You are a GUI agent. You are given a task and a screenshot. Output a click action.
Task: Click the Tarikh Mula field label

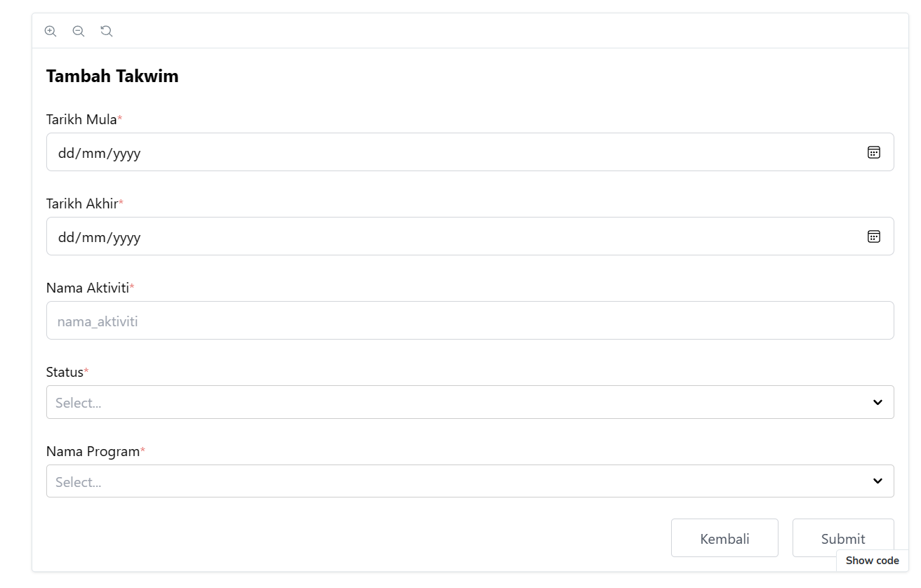point(81,119)
